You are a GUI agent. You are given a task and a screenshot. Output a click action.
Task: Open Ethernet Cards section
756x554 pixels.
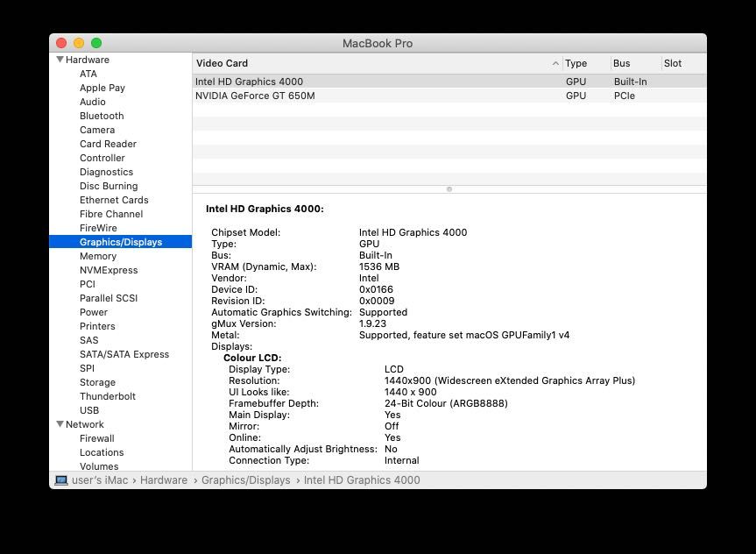(114, 200)
